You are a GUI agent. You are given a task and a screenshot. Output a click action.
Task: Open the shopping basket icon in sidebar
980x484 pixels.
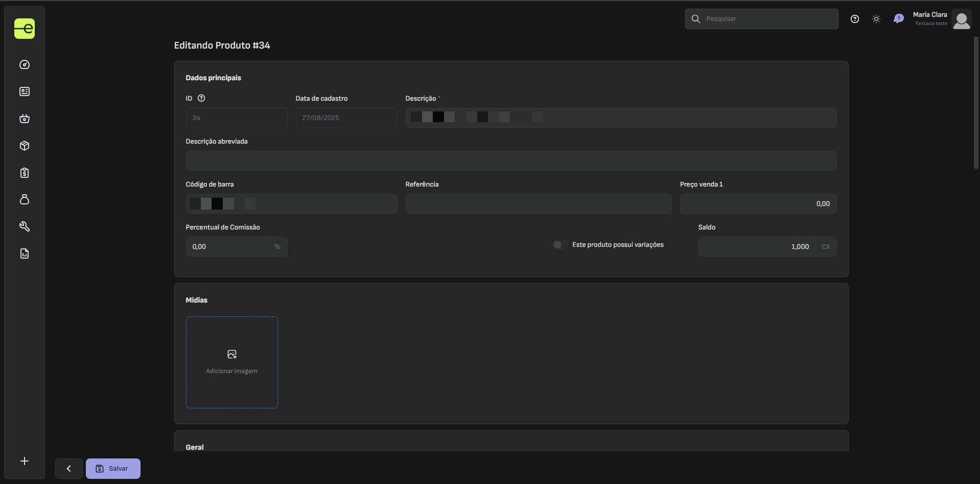(25, 119)
